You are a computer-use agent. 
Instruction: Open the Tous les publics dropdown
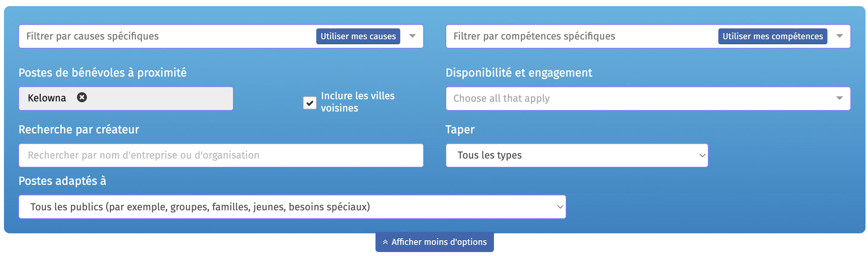292,207
